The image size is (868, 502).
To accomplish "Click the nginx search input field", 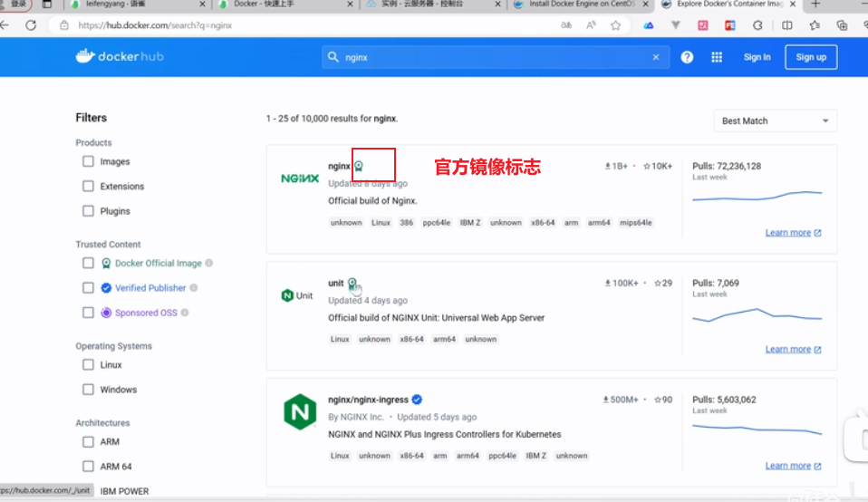I will click(x=496, y=57).
